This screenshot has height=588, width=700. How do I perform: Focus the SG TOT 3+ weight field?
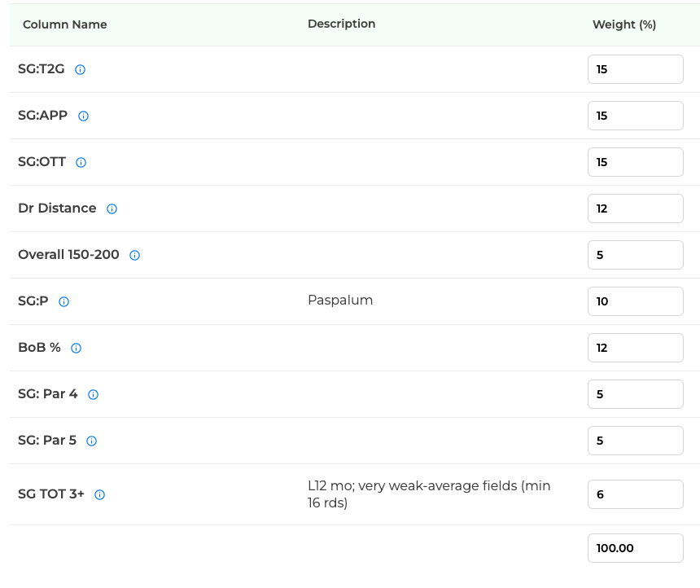(635, 494)
